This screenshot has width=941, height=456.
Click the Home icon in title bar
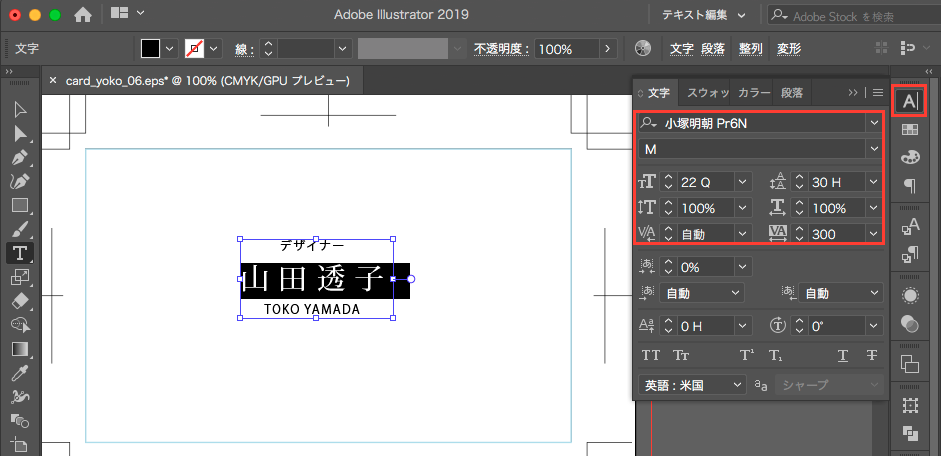point(83,14)
